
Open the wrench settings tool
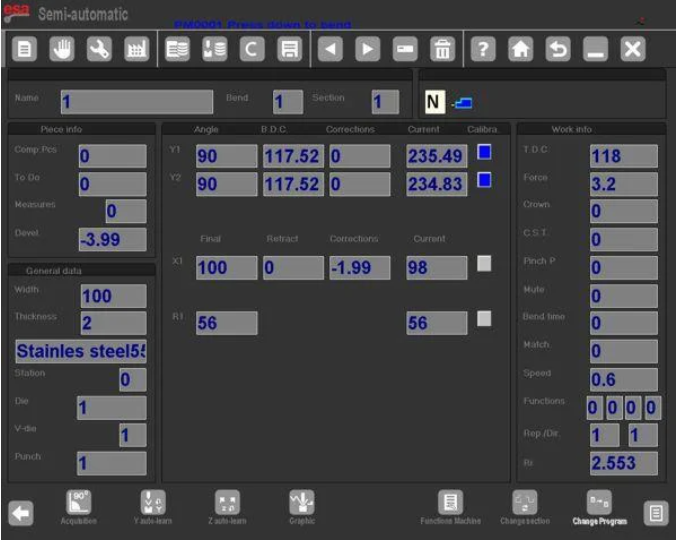[x=99, y=49]
